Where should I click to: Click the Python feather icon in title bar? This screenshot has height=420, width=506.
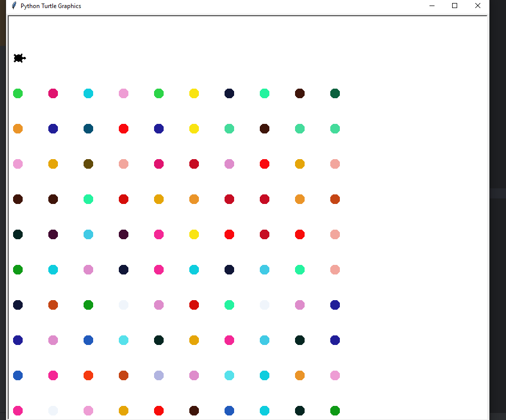14,6
